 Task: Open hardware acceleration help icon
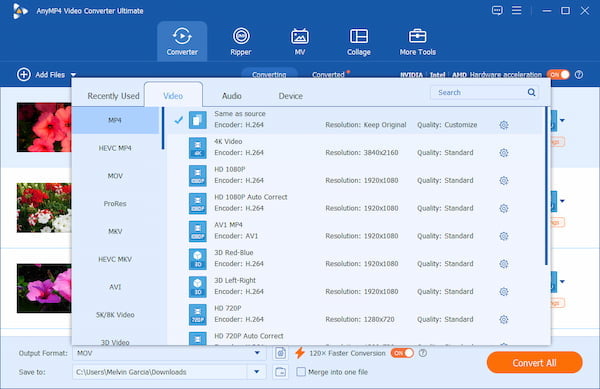point(579,75)
